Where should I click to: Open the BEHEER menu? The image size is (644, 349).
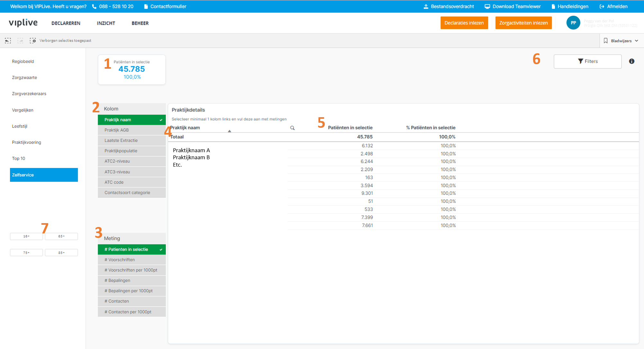tap(140, 23)
